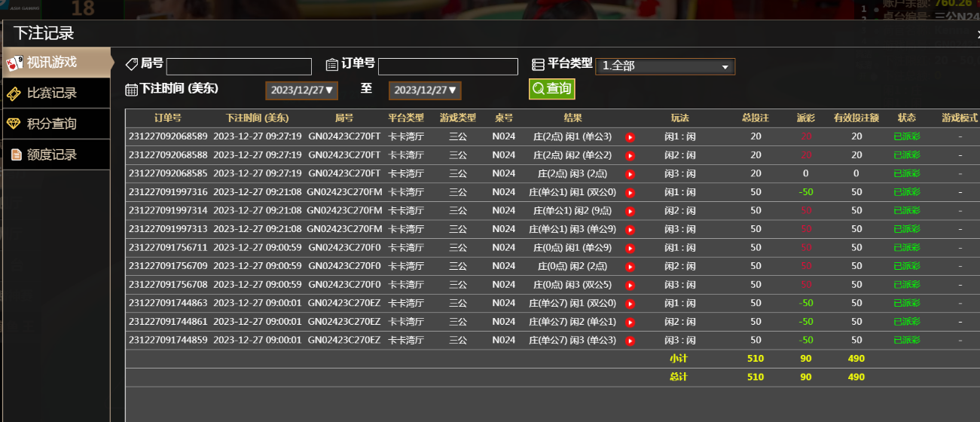The height and width of the screenshot is (422, 980).
Task: Click the 下注时间 (美东) column header
Action: 257,118
